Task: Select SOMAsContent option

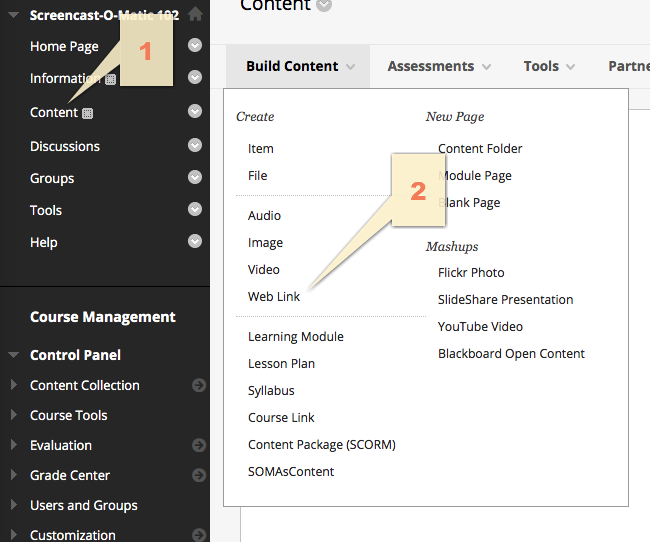Action: coord(291,472)
